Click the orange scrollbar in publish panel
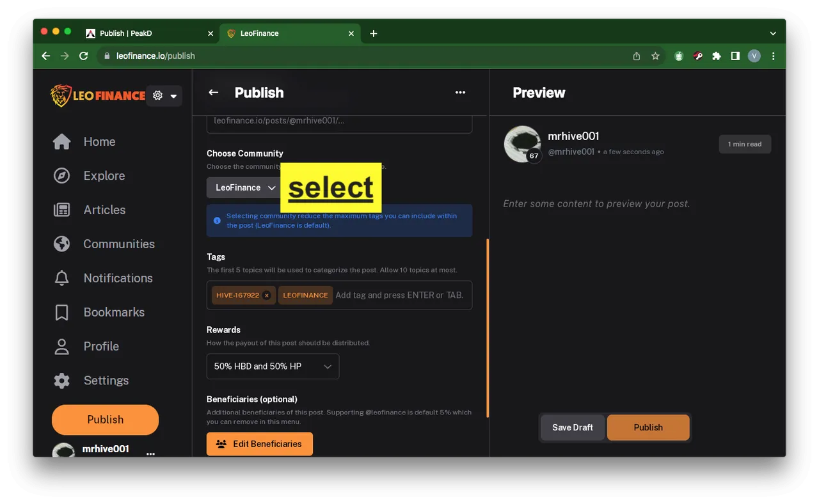 [x=488, y=328]
